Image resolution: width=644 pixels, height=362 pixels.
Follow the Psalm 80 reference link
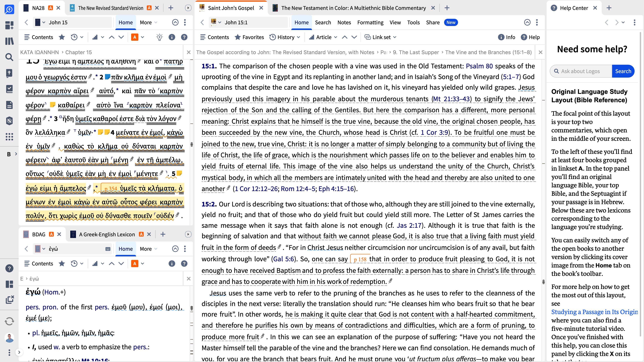479,66
